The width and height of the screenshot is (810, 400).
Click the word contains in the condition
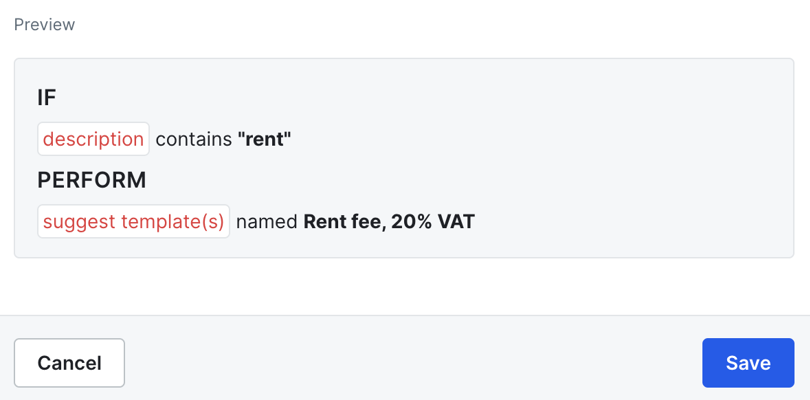193,139
